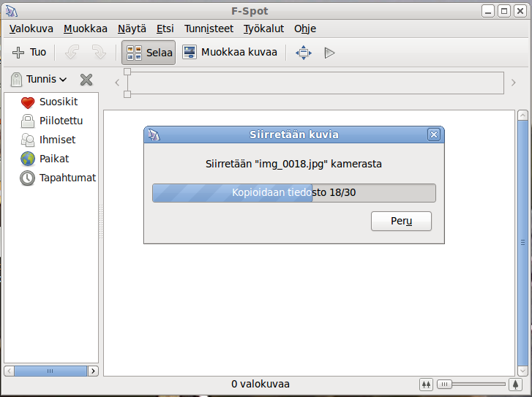Start the slideshow play icon
Image resolution: width=532 pixels, height=397 pixels.
point(329,53)
